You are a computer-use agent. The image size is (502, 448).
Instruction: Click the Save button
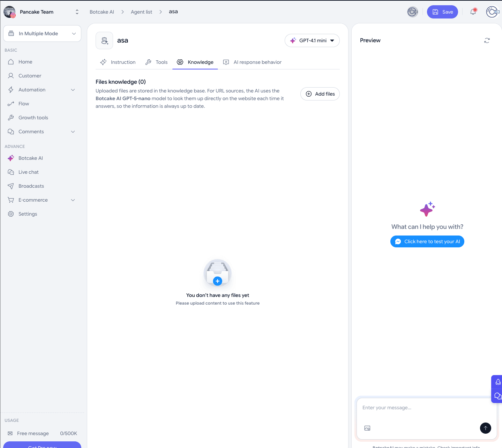tap(442, 12)
